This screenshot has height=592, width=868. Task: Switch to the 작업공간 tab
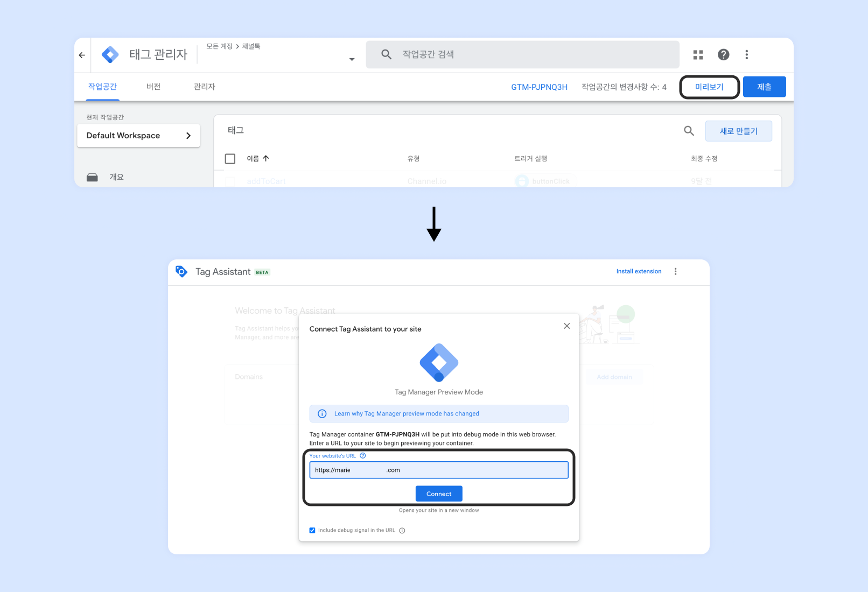(x=102, y=87)
